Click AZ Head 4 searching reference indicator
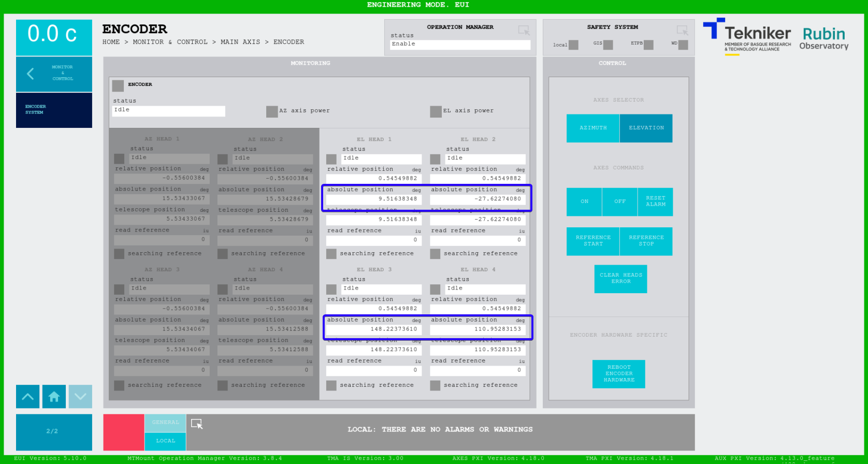The image size is (868, 464). (223, 385)
